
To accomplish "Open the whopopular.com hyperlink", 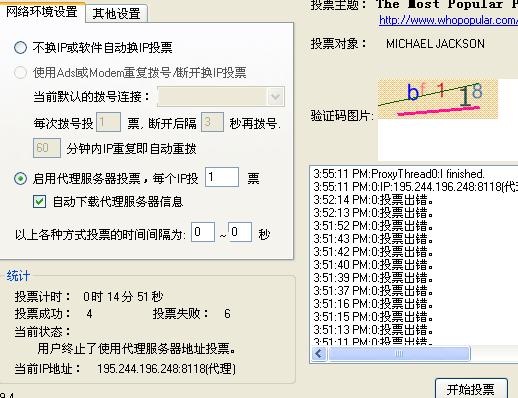I will (448, 20).
